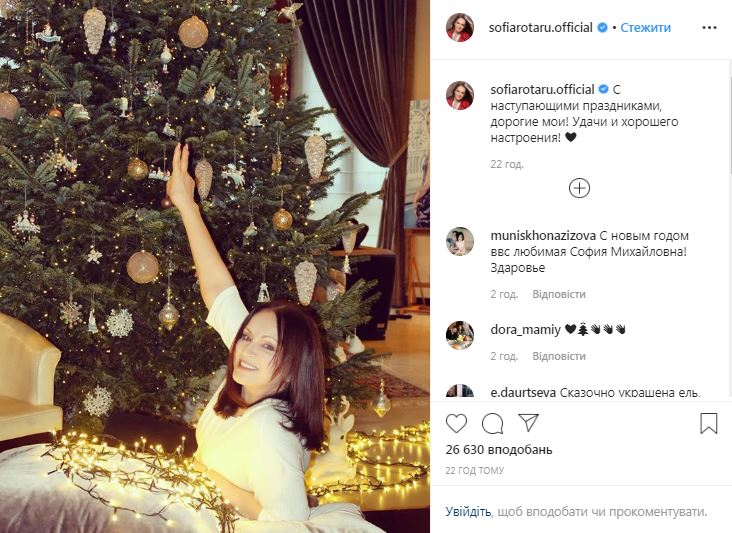Save the post with the bookmark icon
Viewport: 732px width, 533px height.
point(708,423)
